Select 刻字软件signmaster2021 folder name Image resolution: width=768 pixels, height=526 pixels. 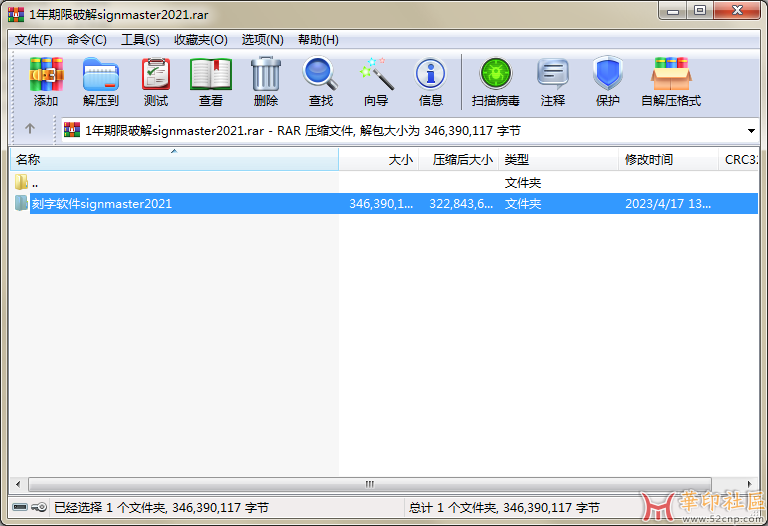pyautogui.click(x=102, y=204)
